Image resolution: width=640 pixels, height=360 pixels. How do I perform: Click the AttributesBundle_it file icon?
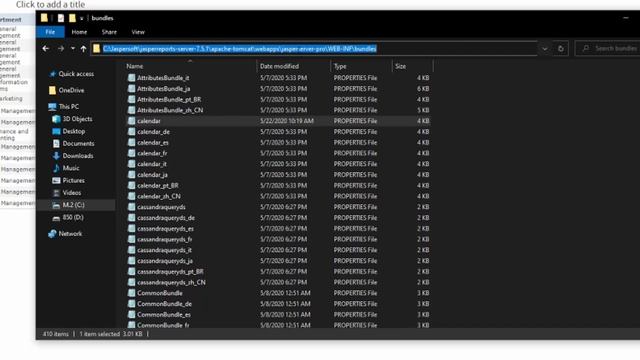pyautogui.click(x=131, y=78)
